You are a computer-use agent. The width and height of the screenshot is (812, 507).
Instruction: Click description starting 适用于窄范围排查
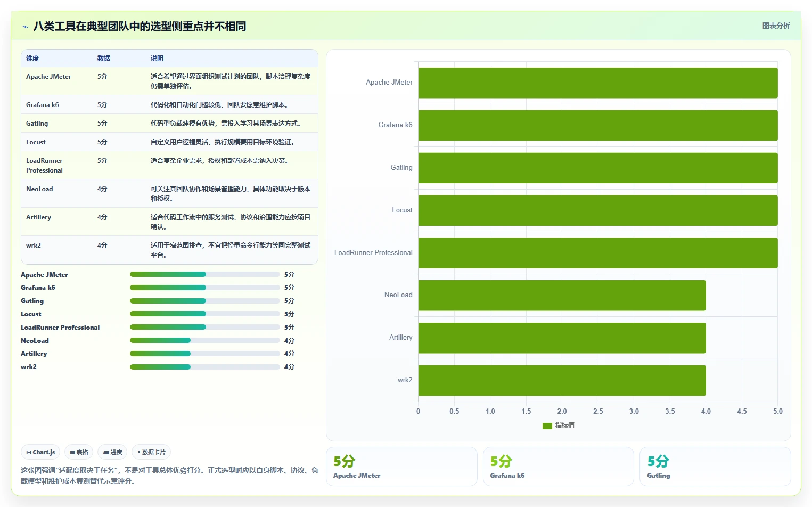tap(231, 250)
